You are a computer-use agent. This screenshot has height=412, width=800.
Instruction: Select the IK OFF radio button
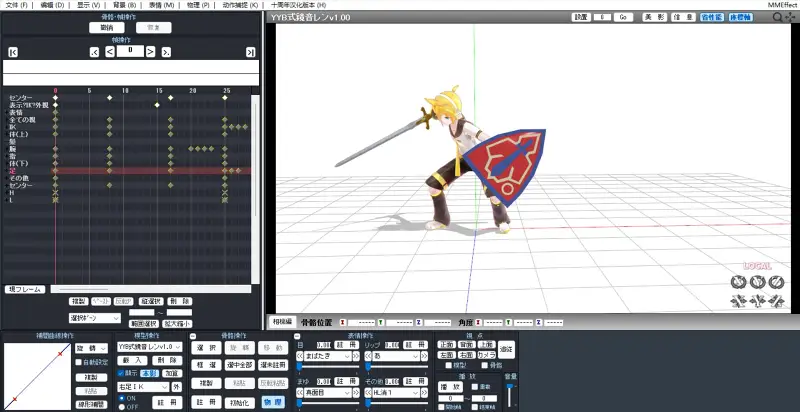point(121,406)
